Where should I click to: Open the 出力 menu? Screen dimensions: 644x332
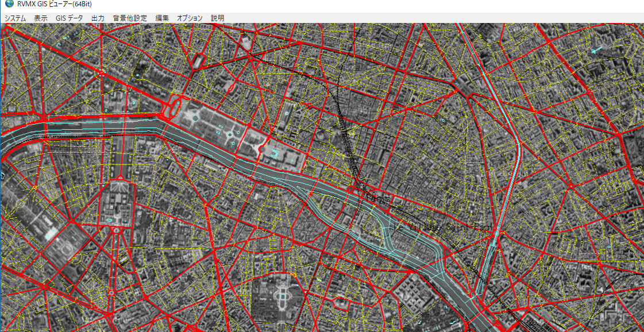(98, 18)
